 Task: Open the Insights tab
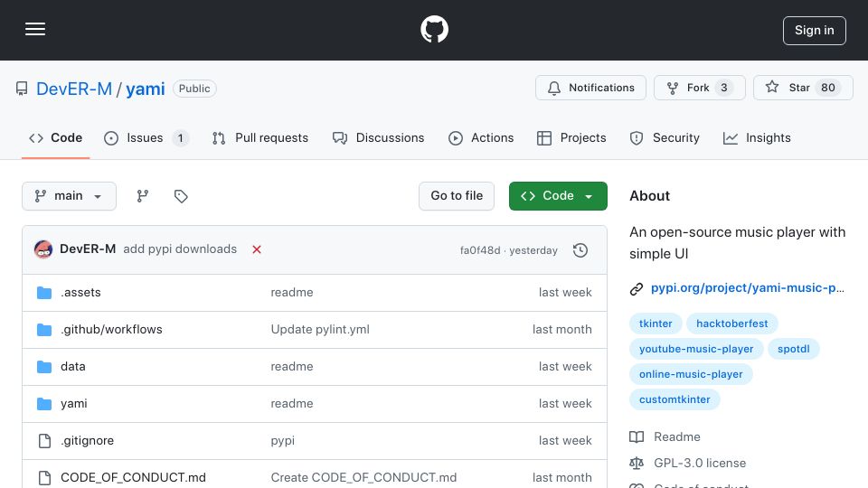point(757,137)
